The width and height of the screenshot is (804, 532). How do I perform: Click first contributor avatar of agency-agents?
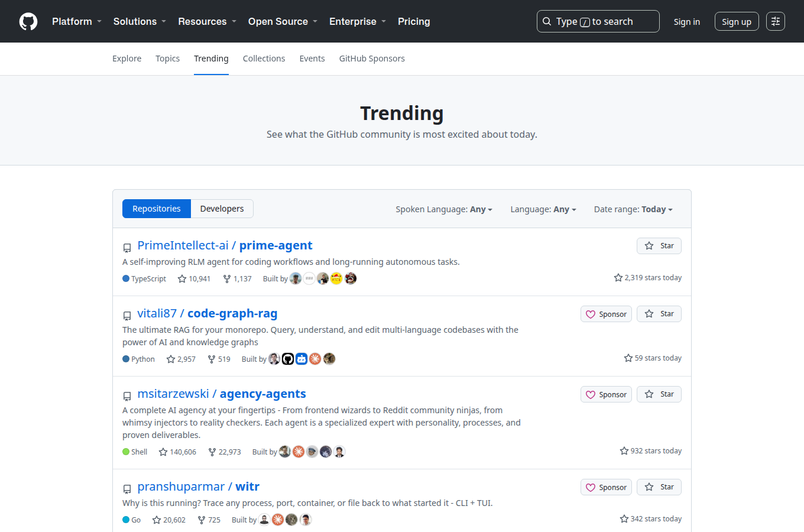(x=285, y=452)
